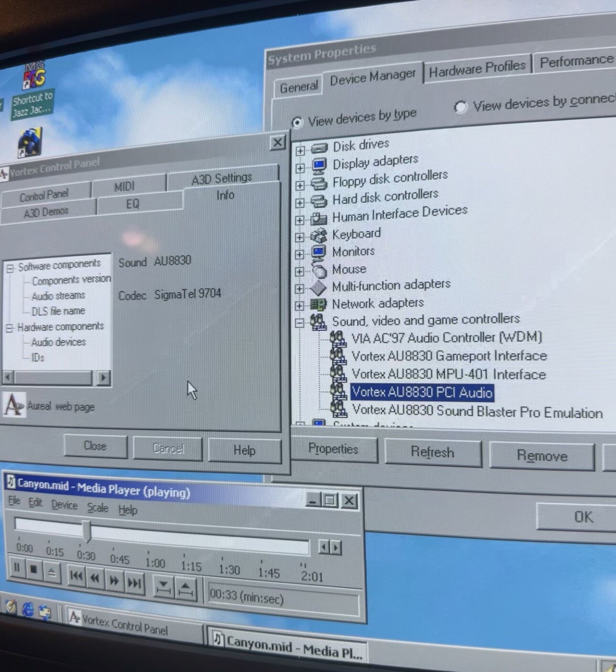Screen dimensions: 616x672
Task: Select View devices by connection radio button
Action: click(460, 107)
